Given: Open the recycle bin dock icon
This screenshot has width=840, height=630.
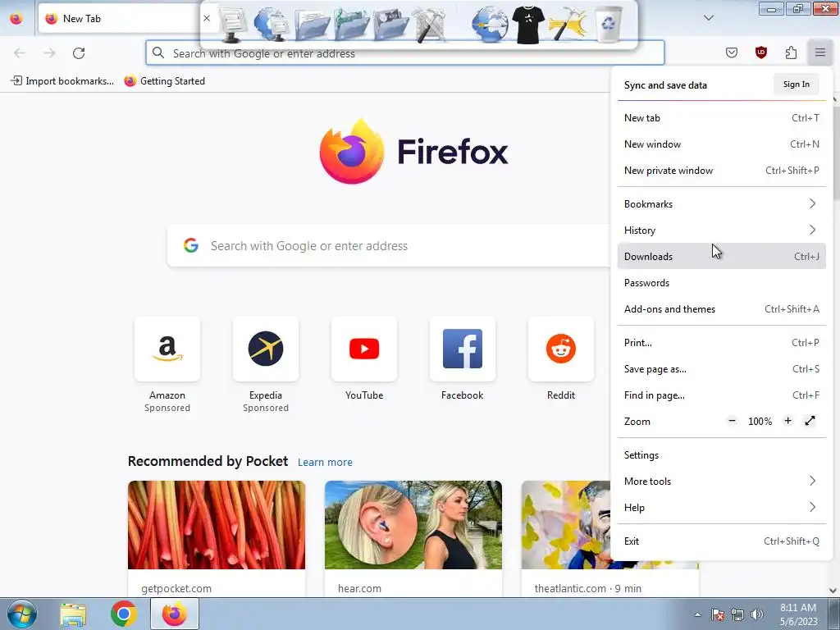Looking at the screenshot, I should (609, 24).
